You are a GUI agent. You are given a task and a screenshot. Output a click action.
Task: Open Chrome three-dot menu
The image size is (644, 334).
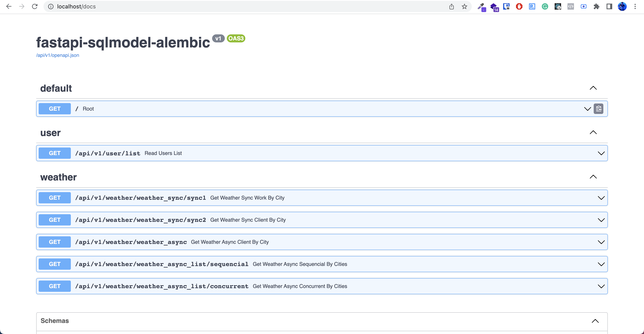(x=635, y=6)
